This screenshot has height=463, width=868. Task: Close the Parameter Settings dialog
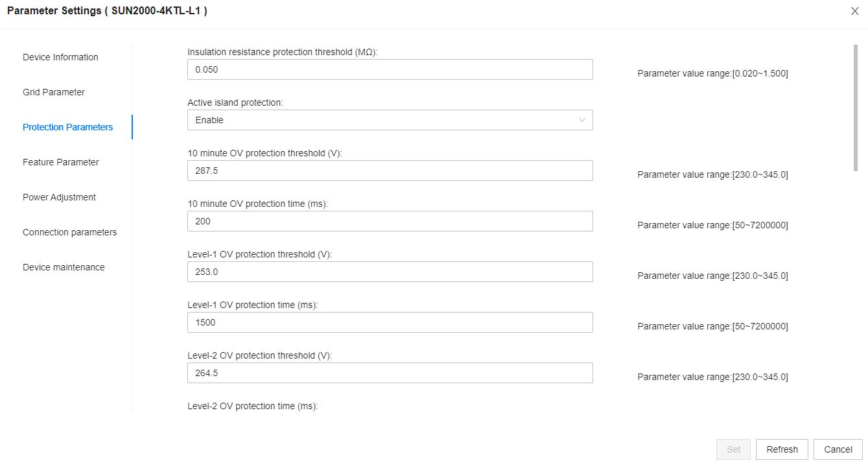[x=854, y=11]
